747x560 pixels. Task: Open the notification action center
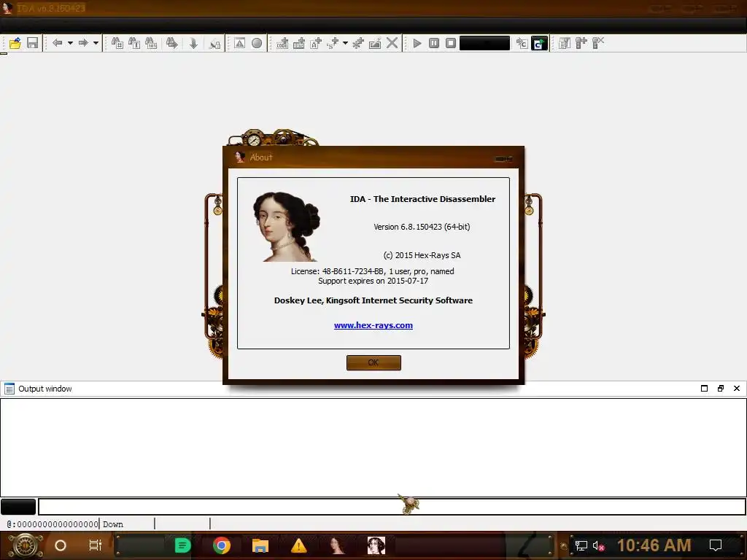click(715, 545)
